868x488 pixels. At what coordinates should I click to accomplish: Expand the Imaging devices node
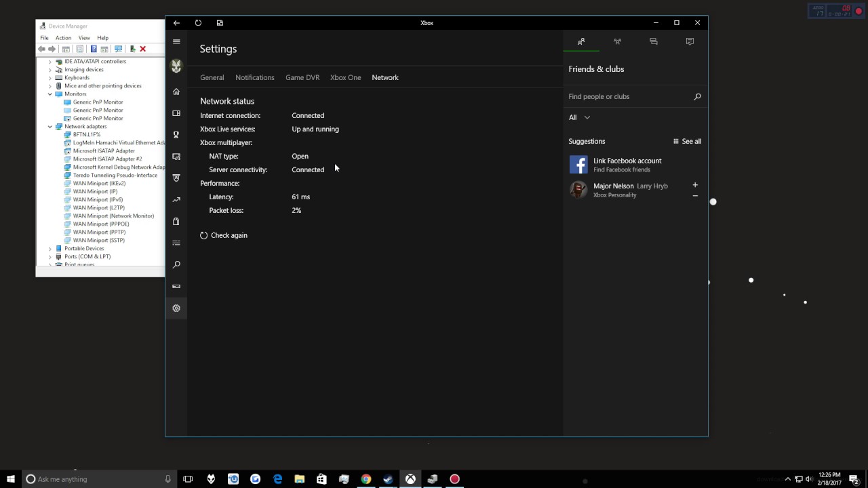point(50,70)
